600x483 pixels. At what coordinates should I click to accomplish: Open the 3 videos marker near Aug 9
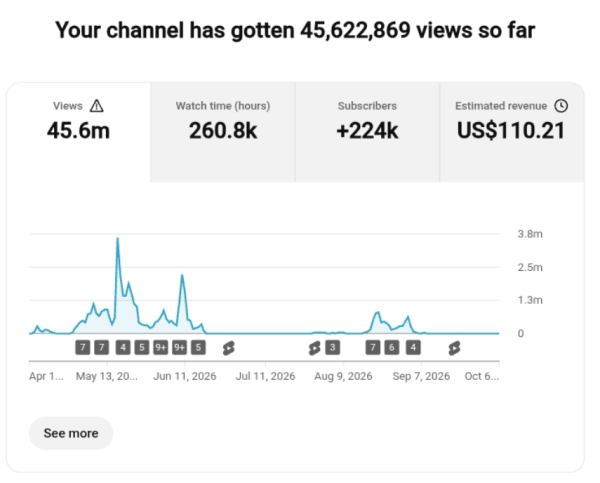(x=333, y=348)
